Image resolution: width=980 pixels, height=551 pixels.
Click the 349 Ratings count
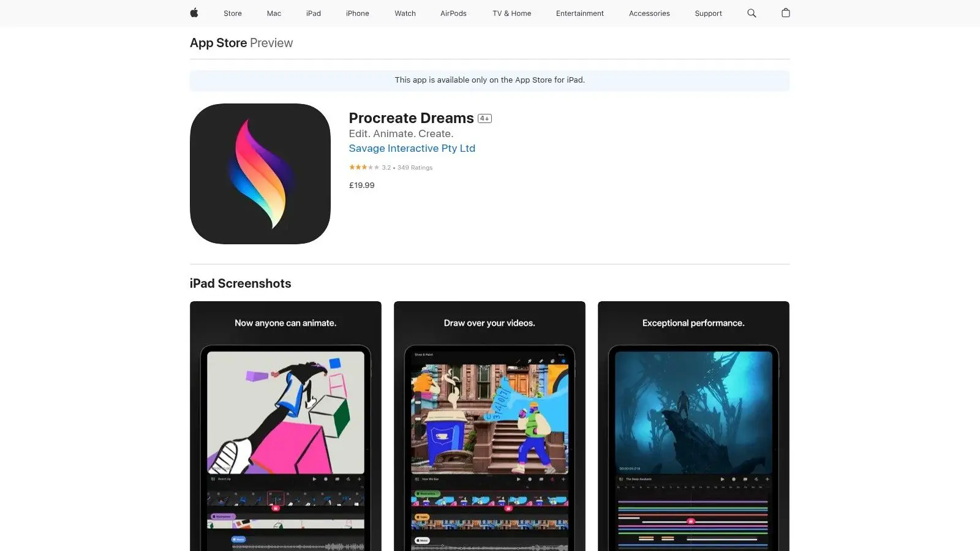415,167
